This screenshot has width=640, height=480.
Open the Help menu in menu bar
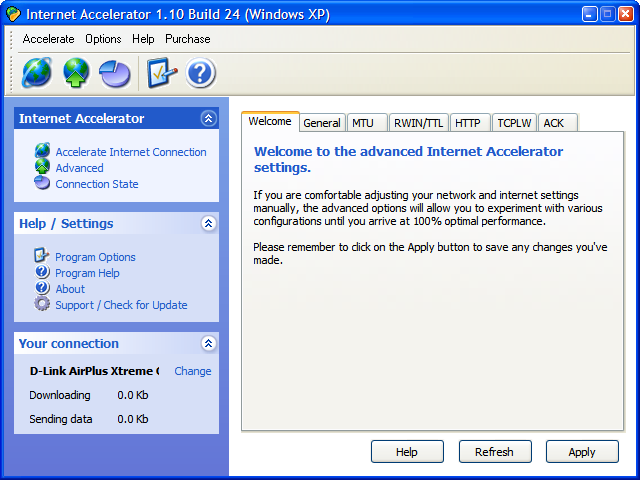pyautogui.click(x=143, y=39)
